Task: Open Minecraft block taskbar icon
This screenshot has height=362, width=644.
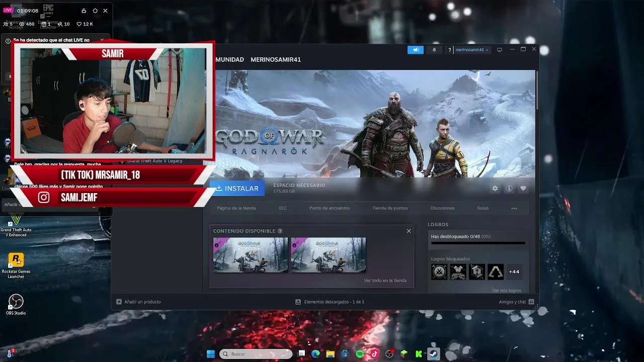Action: click(404, 354)
